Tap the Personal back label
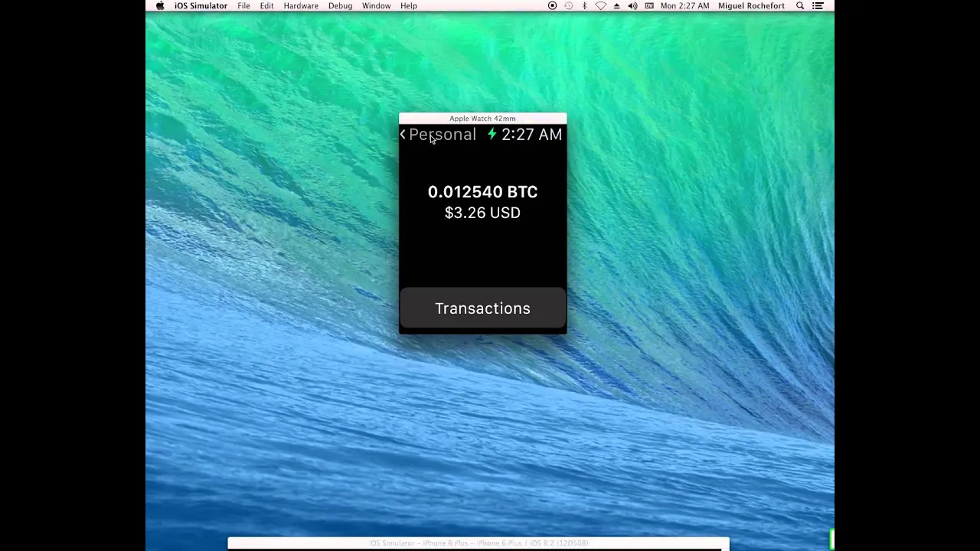The width and height of the screenshot is (980, 551). [443, 135]
